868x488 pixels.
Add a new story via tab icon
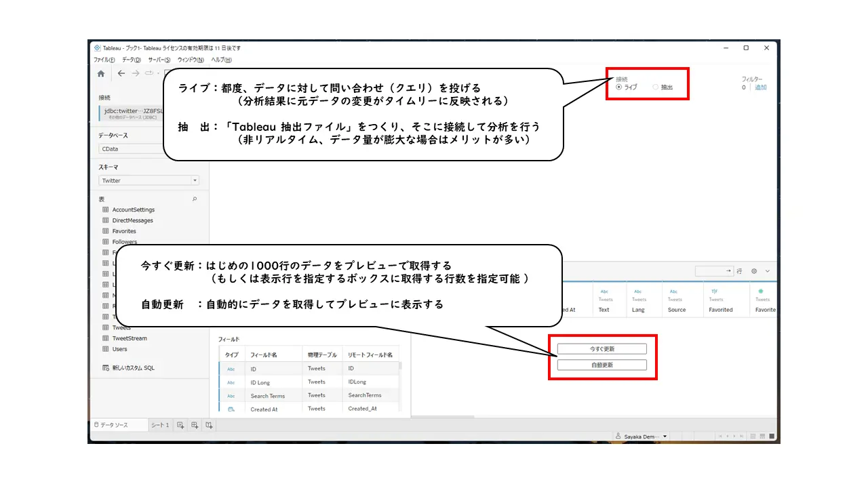coord(209,425)
